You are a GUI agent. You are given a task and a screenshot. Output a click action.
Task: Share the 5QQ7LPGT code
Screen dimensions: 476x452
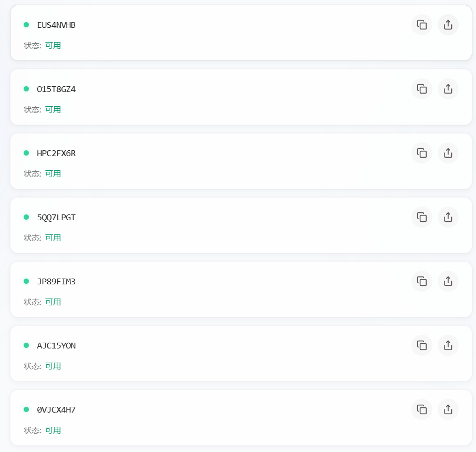(448, 217)
